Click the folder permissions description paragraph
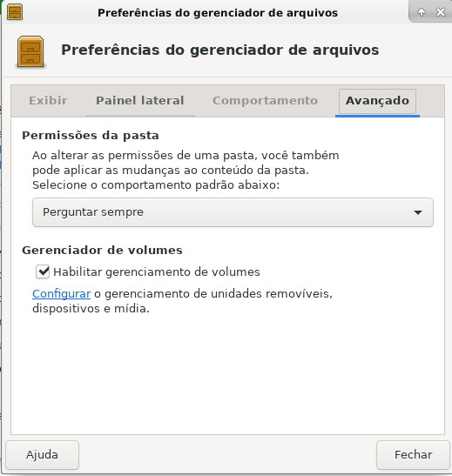The height and width of the screenshot is (476, 452). [x=186, y=170]
